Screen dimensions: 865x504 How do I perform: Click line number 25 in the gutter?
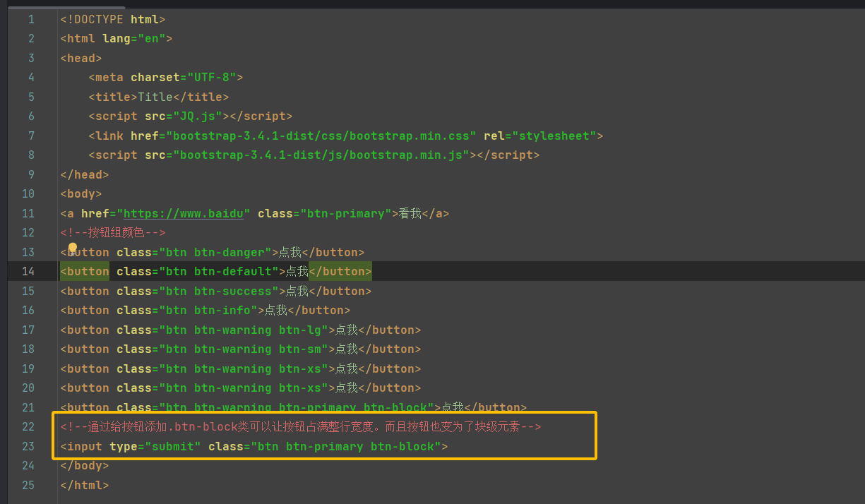pyautogui.click(x=28, y=485)
